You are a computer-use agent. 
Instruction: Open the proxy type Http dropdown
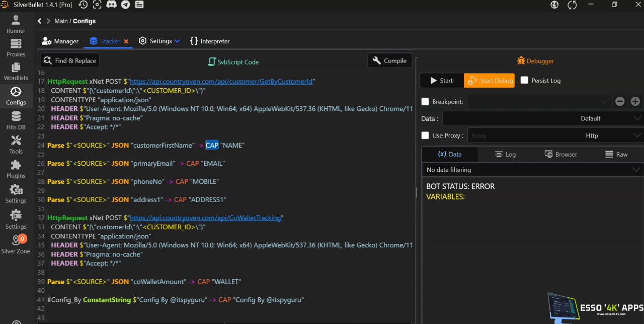coord(592,136)
